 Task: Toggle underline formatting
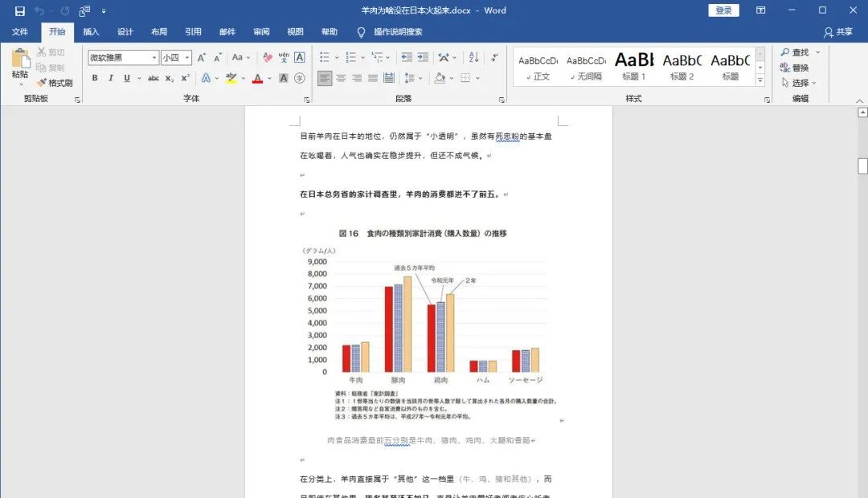pyautogui.click(x=127, y=78)
